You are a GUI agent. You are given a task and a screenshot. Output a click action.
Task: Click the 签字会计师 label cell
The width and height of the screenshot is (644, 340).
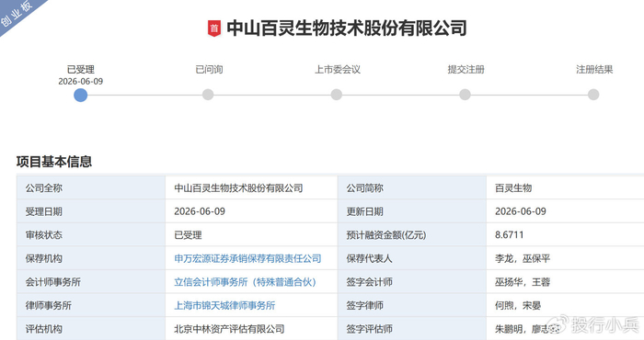412,282
